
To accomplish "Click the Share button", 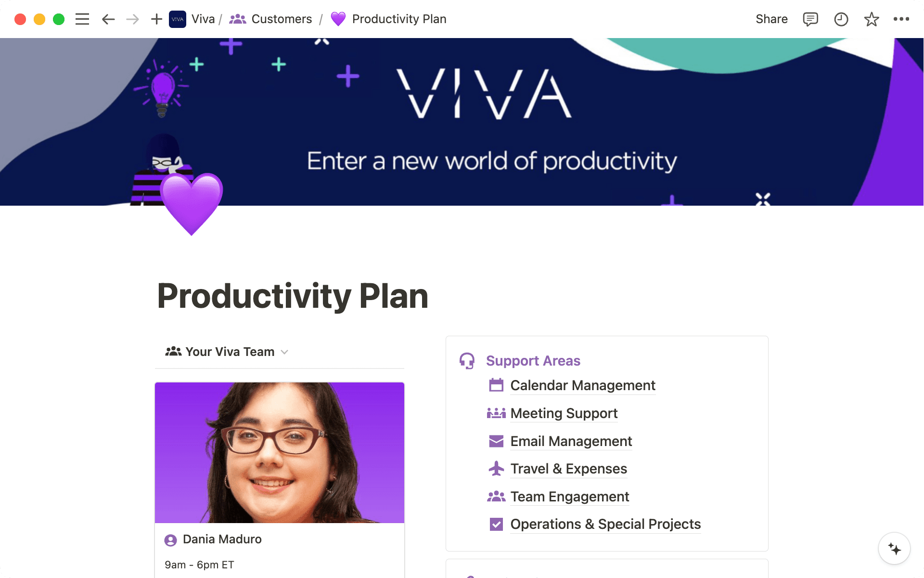I will [x=771, y=19].
